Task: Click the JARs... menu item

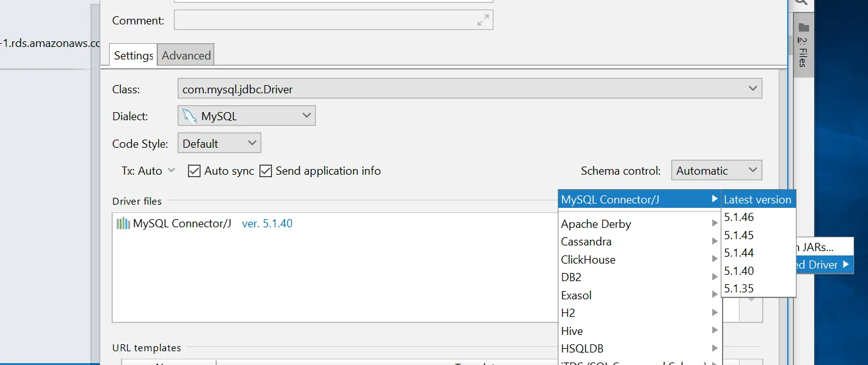Action: [824, 247]
